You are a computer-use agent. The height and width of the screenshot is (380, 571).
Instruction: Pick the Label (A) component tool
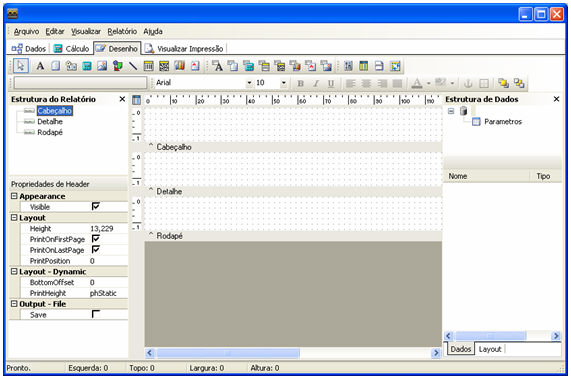(40, 66)
